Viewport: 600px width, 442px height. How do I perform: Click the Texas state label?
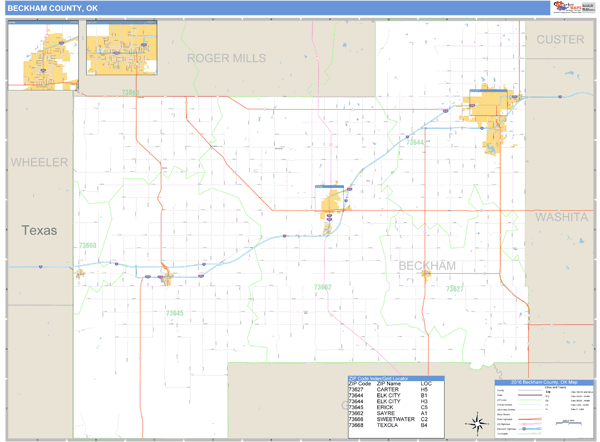tap(38, 230)
